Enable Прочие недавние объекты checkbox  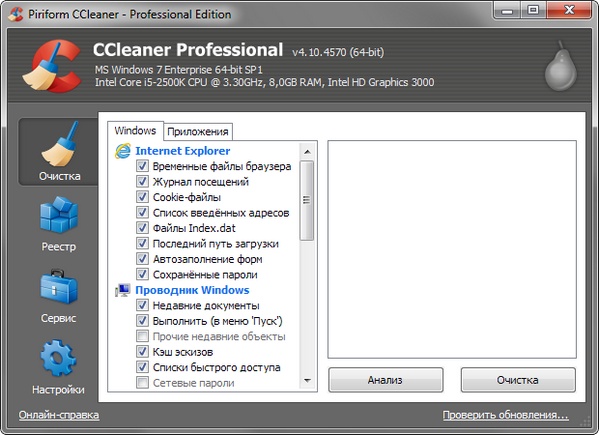pyautogui.click(x=142, y=336)
